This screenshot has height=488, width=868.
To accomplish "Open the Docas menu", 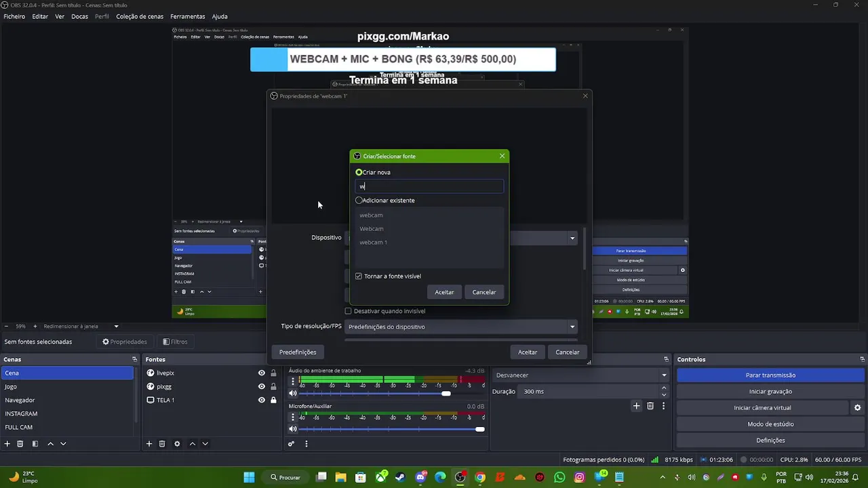I will (x=80, y=16).
